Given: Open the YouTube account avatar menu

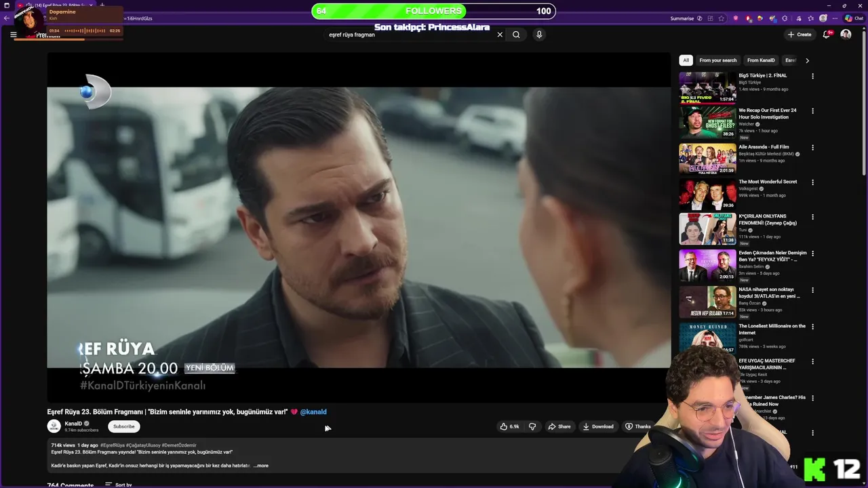Looking at the screenshot, I should [x=846, y=35].
